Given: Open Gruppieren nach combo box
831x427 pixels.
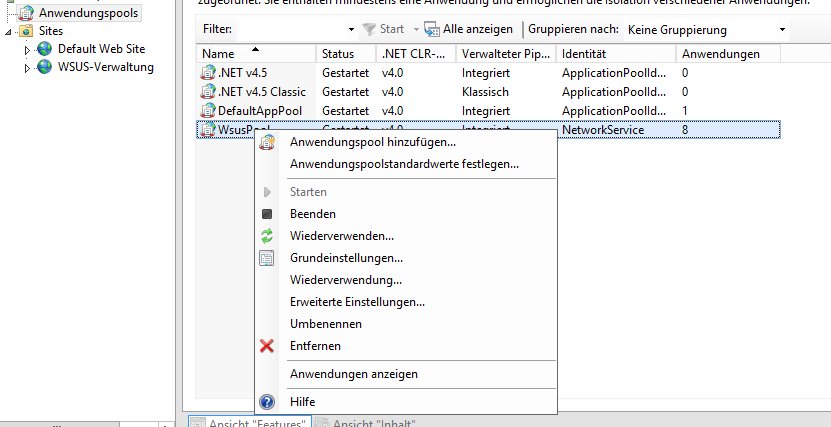Looking at the screenshot, I should (x=706, y=30).
